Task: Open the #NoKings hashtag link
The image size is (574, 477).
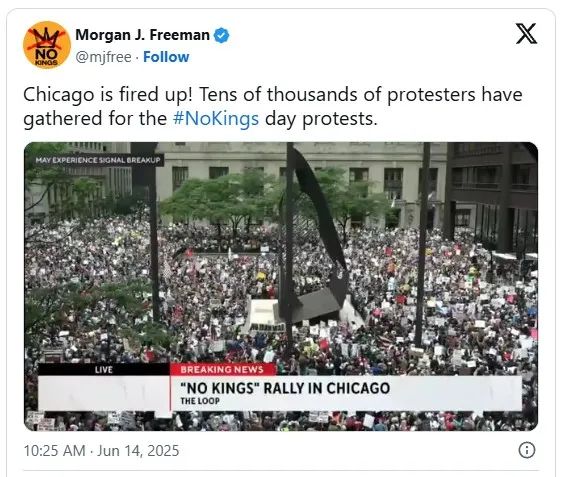Action: (216, 119)
